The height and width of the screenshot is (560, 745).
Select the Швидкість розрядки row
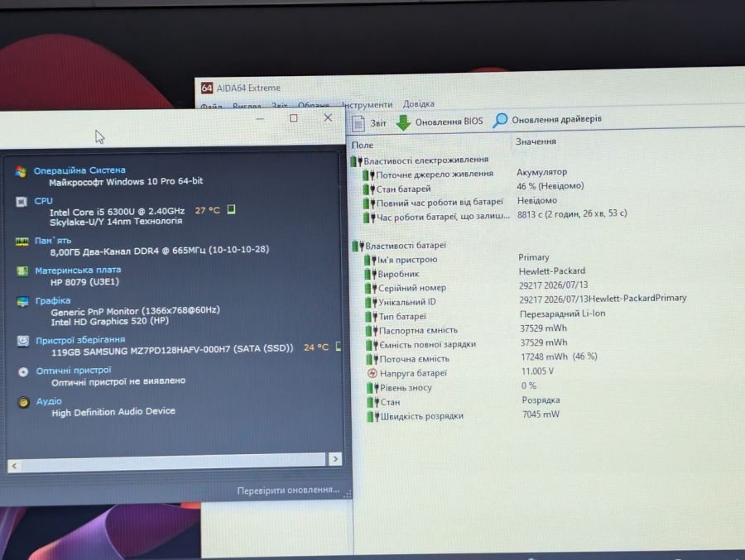[x=416, y=416]
